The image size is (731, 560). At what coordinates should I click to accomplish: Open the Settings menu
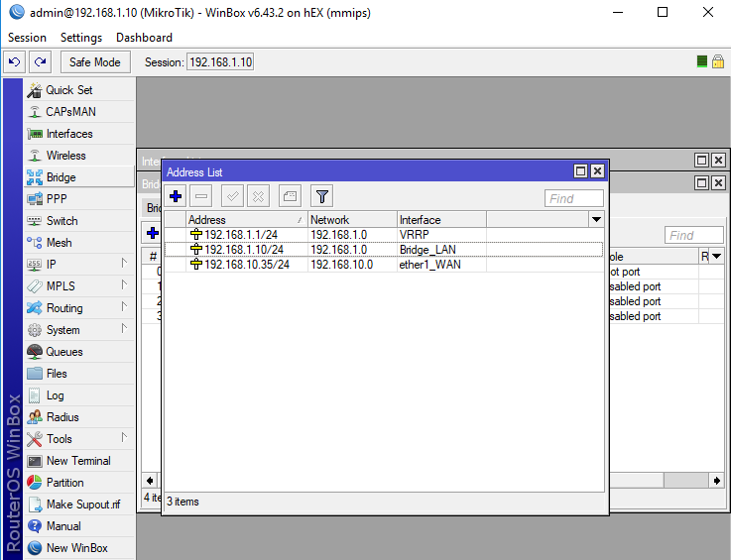pyautogui.click(x=81, y=38)
